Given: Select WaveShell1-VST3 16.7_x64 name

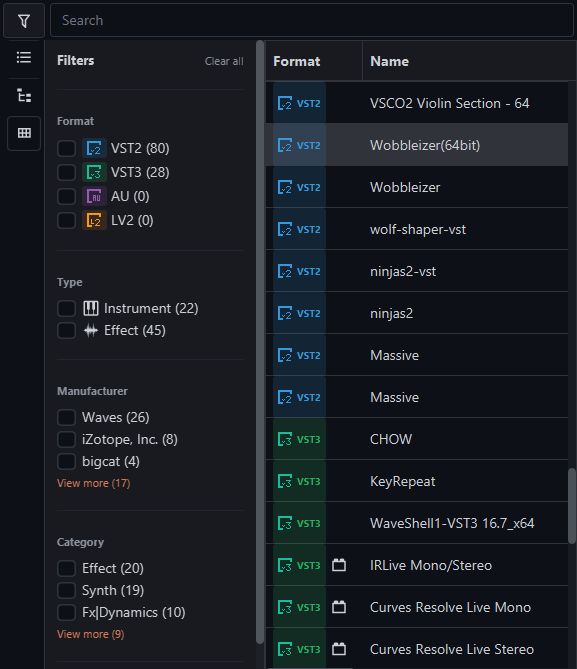Looking at the screenshot, I should [452, 523].
